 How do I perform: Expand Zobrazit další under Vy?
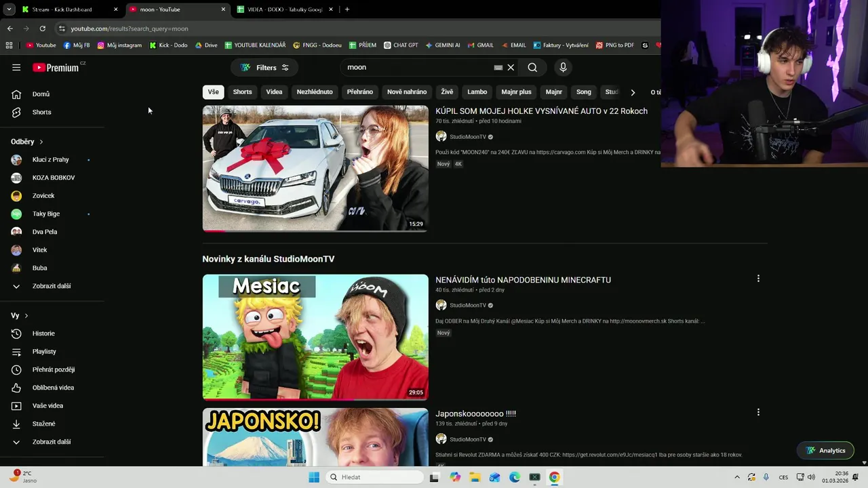click(x=51, y=442)
